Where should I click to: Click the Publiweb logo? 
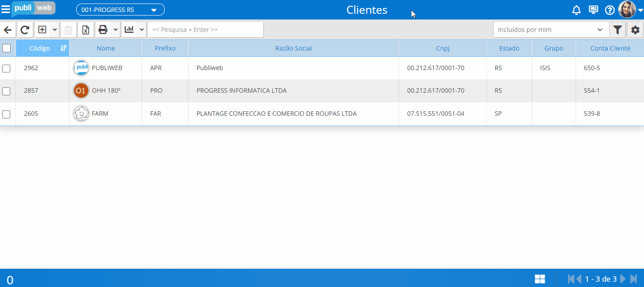(x=33, y=8)
